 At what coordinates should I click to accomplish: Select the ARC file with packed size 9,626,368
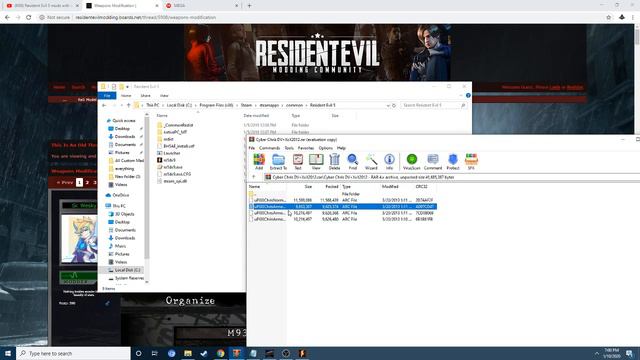pos(342,213)
